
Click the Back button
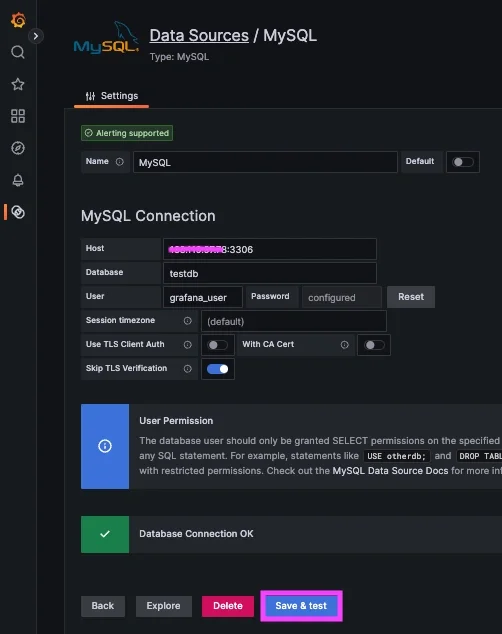click(x=103, y=606)
